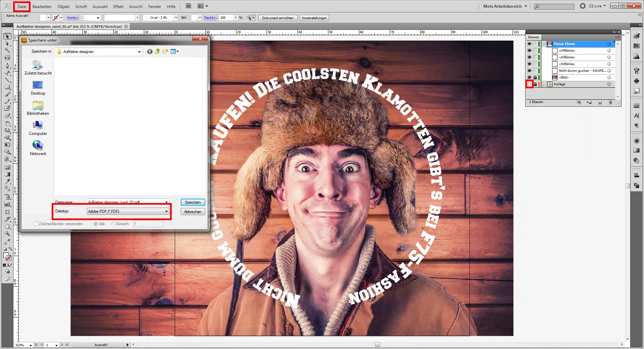The image size is (644, 349).
Task: Activate the Zoom magnifier tool
Action: pos(7,233)
